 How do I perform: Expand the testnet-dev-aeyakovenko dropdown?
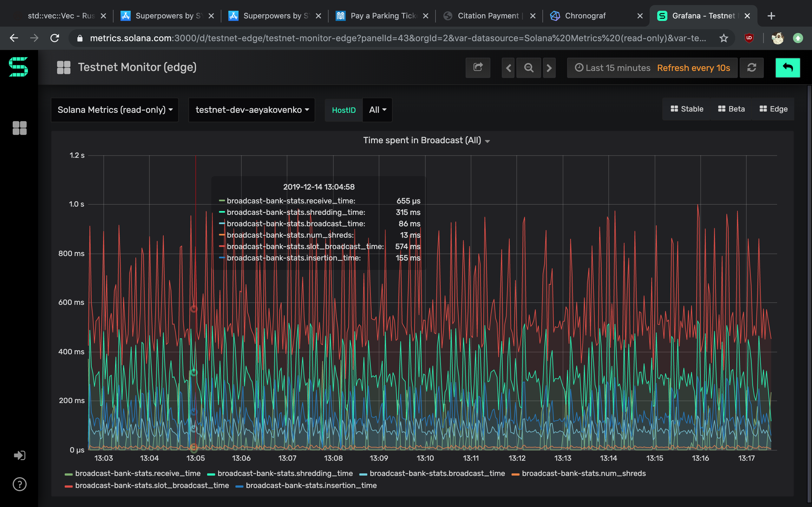point(252,110)
